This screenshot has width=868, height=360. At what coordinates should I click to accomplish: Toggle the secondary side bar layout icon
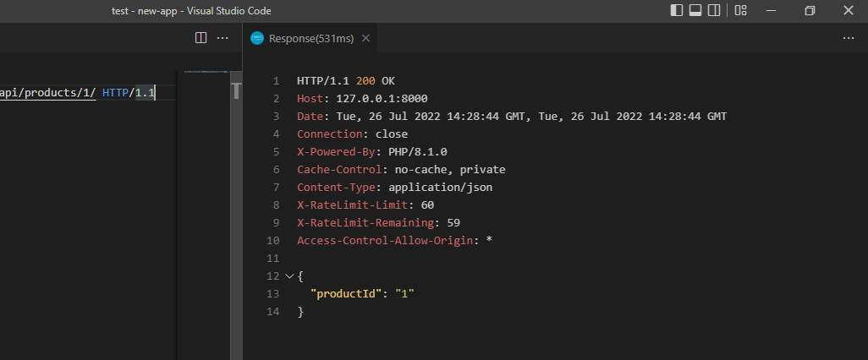[714, 10]
